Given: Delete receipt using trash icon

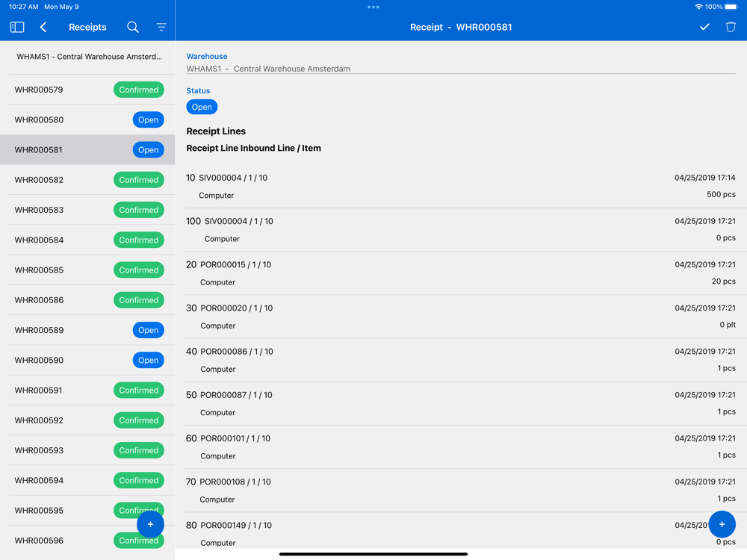Looking at the screenshot, I should (731, 27).
